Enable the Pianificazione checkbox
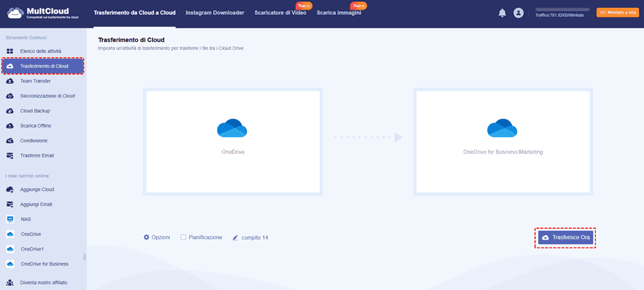Screen dimensions: 644x290 (184, 237)
